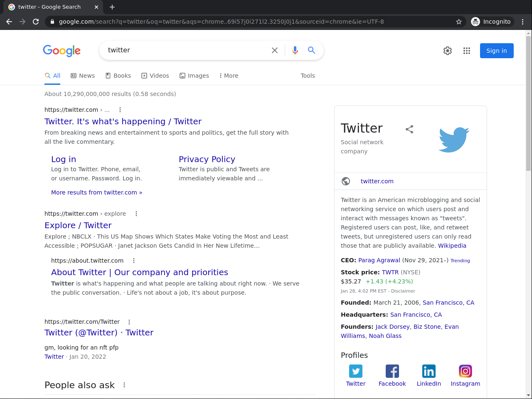Screen dimensions: 532x399
Task: Open the Biz Stone founder link
Action: (x=427, y=327)
